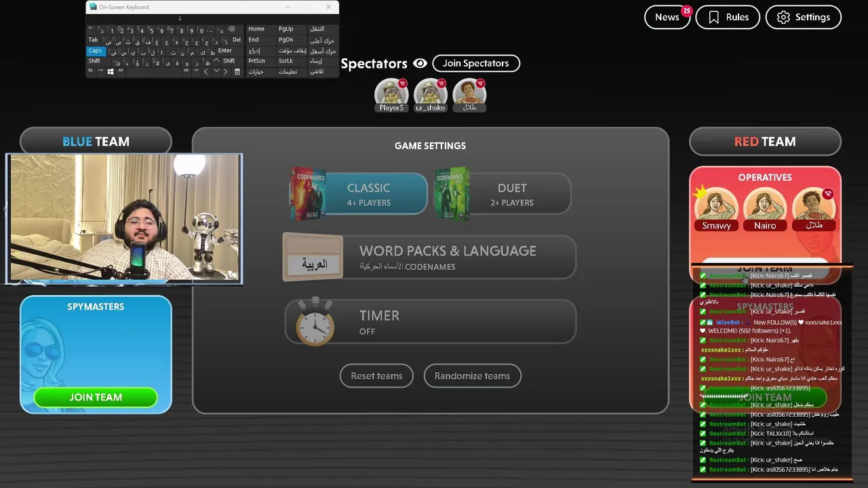This screenshot has height=488, width=868.
Task: Click the تعليمات help key on On-Screen Keyboard
Action: point(292,71)
